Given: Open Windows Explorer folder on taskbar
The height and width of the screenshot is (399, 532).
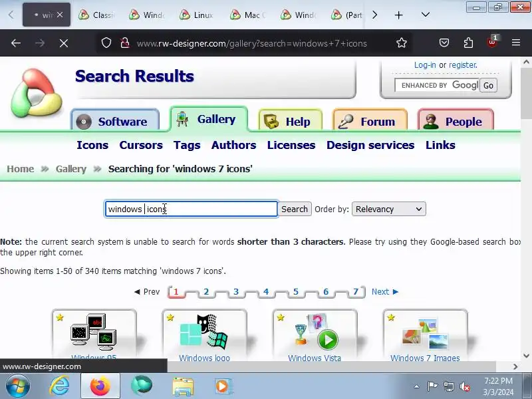Looking at the screenshot, I should click(183, 386).
